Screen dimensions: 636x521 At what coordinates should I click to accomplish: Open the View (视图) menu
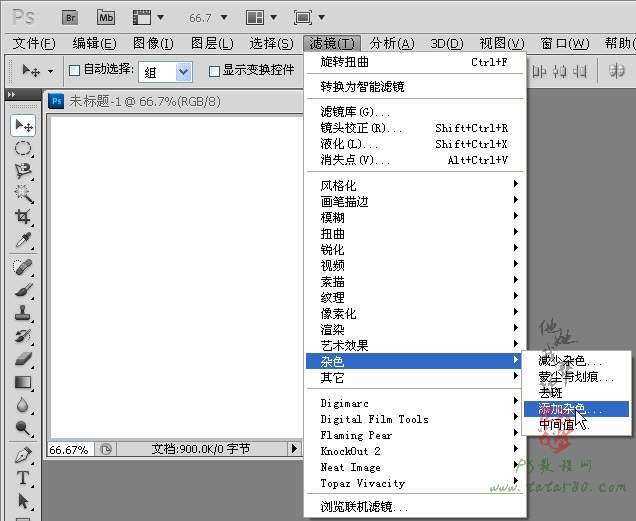502,43
